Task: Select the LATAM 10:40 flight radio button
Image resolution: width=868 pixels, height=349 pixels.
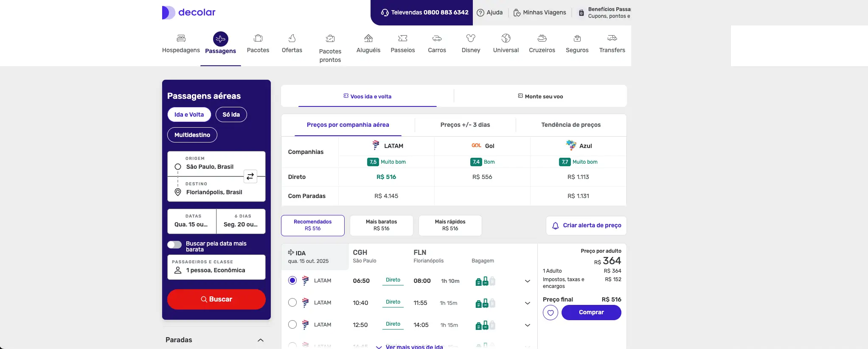Action: coord(292,303)
